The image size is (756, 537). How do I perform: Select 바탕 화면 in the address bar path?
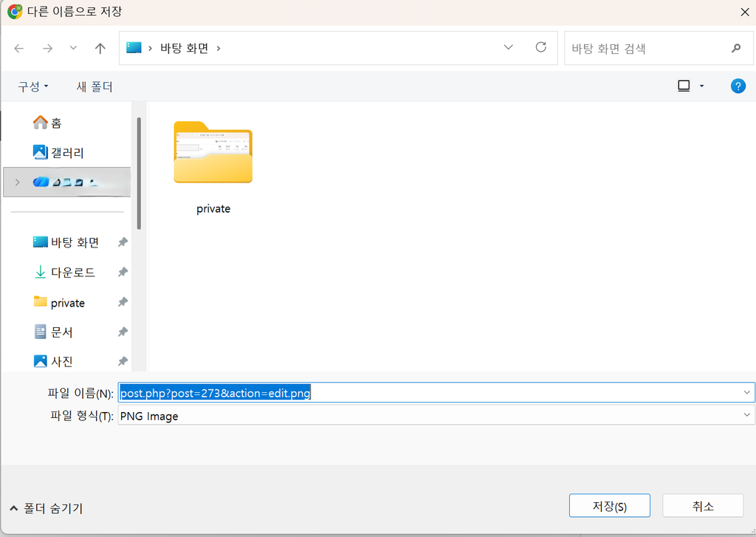(x=184, y=48)
